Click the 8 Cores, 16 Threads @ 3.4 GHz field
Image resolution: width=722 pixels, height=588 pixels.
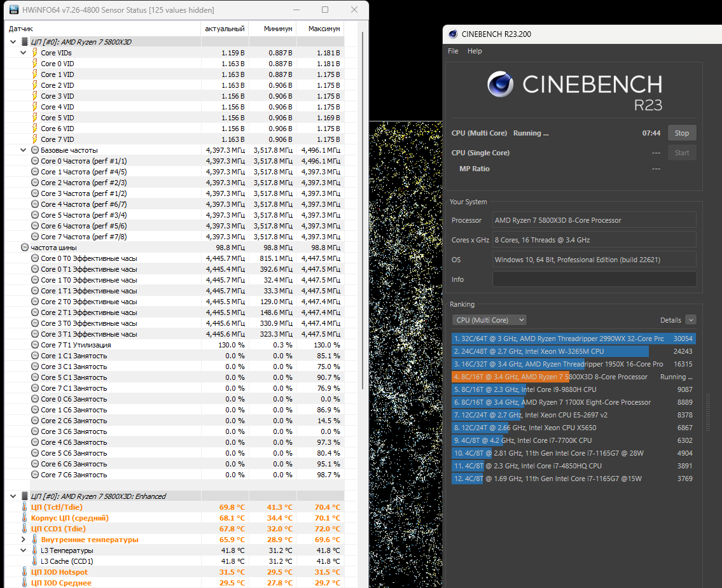click(594, 240)
